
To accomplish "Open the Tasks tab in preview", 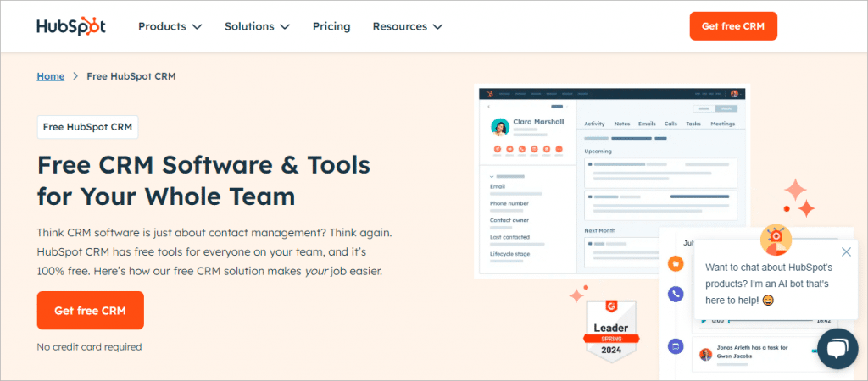I will pyautogui.click(x=693, y=124).
